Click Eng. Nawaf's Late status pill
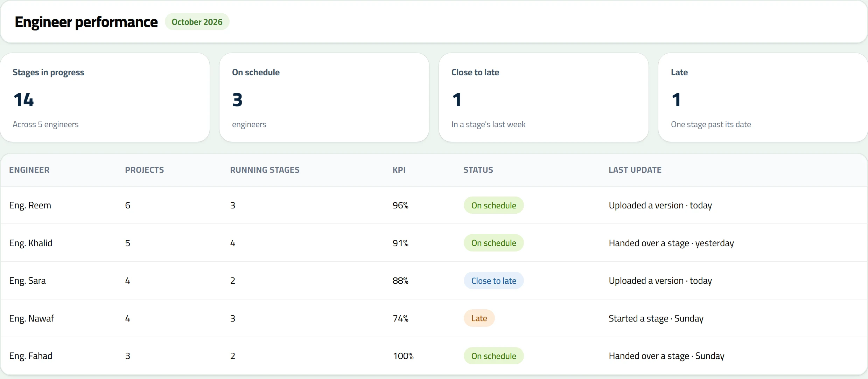Viewport: 868px width, 379px height. click(x=479, y=318)
